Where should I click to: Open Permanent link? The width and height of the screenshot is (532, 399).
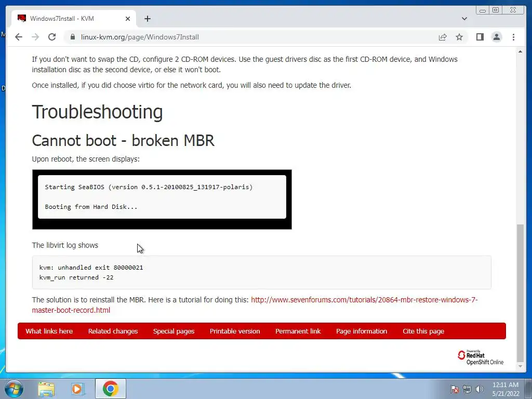click(298, 331)
